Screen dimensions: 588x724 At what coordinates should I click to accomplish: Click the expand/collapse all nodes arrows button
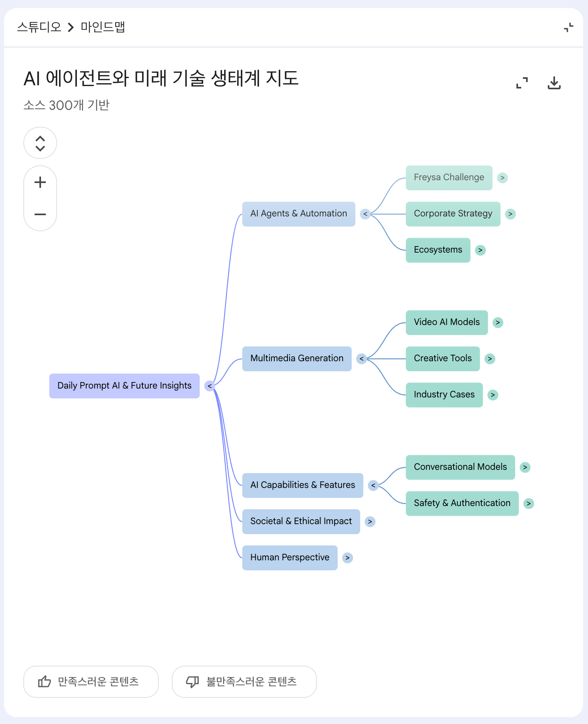[x=40, y=143]
